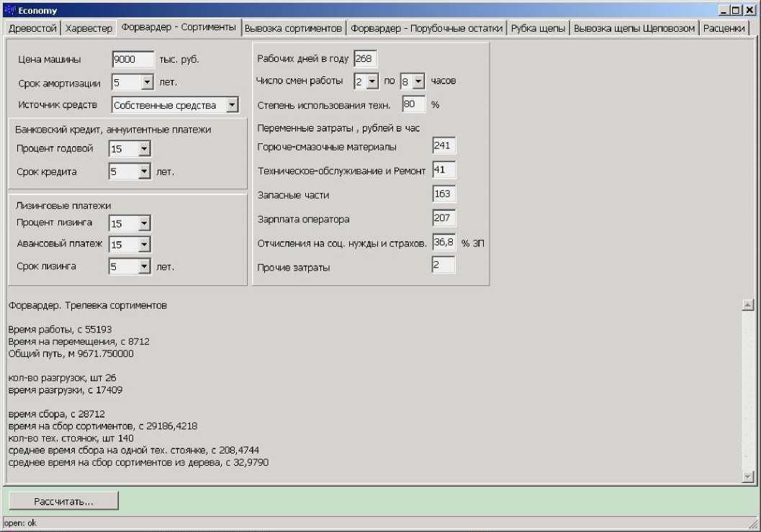This screenshot has height=532, width=761.
Task: Open the Число смен работы dropdown
Action: tap(372, 81)
